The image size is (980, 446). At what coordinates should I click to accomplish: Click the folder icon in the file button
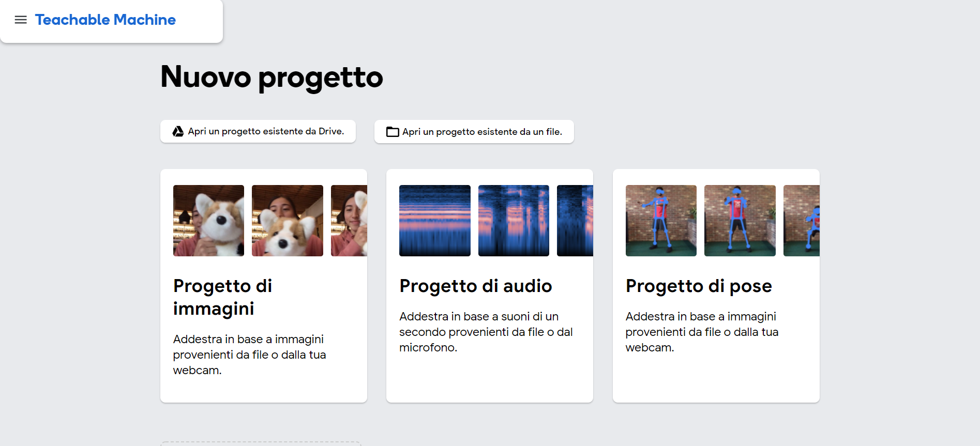tap(393, 132)
